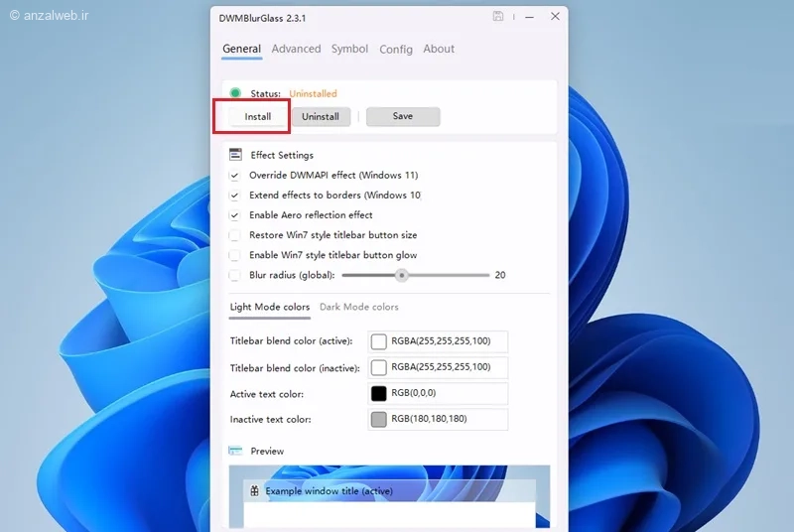
Task: Click the Save button
Action: (x=403, y=116)
